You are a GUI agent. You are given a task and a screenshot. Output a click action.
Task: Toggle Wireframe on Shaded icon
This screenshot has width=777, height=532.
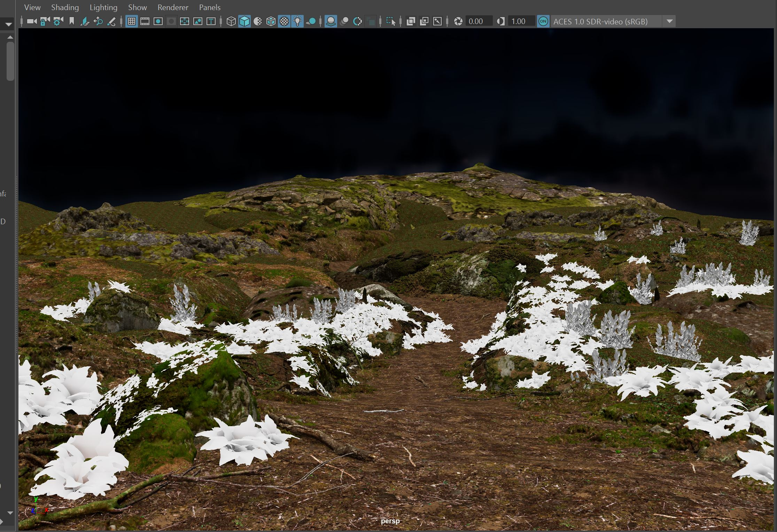(x=271, y=22)
